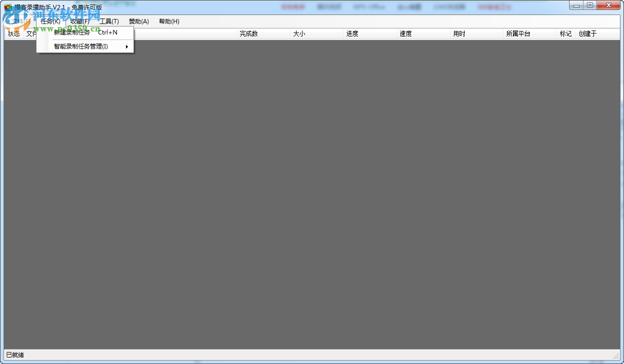Click the 标记 column header

pos(565,33)
